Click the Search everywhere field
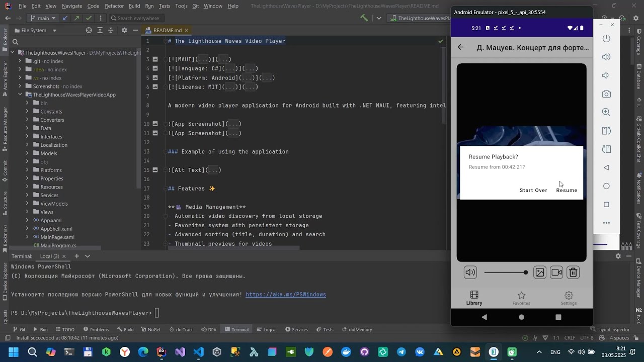The width and height of the screenshot is (644, 362). click(x=136, y=18)
